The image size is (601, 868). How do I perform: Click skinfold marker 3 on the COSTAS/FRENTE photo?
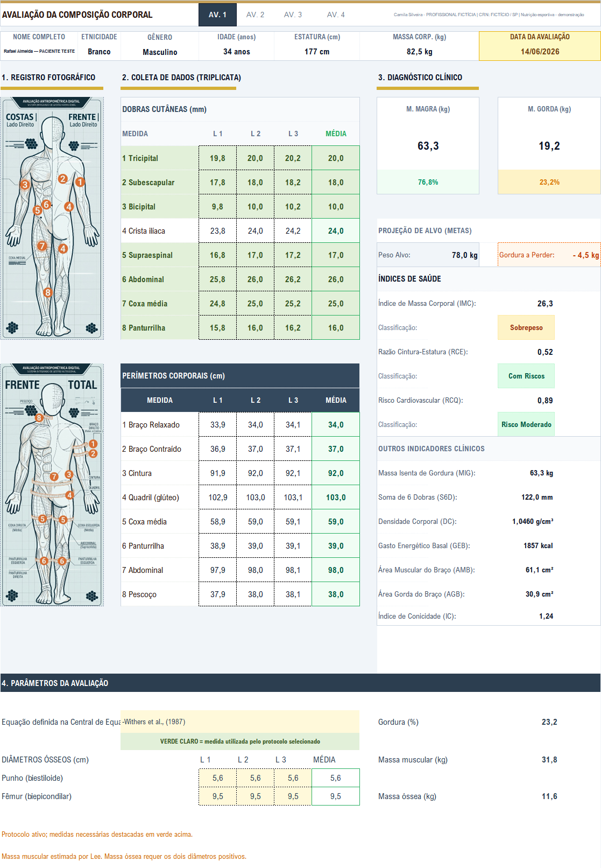pyautogui.click(x=25, y=185)
